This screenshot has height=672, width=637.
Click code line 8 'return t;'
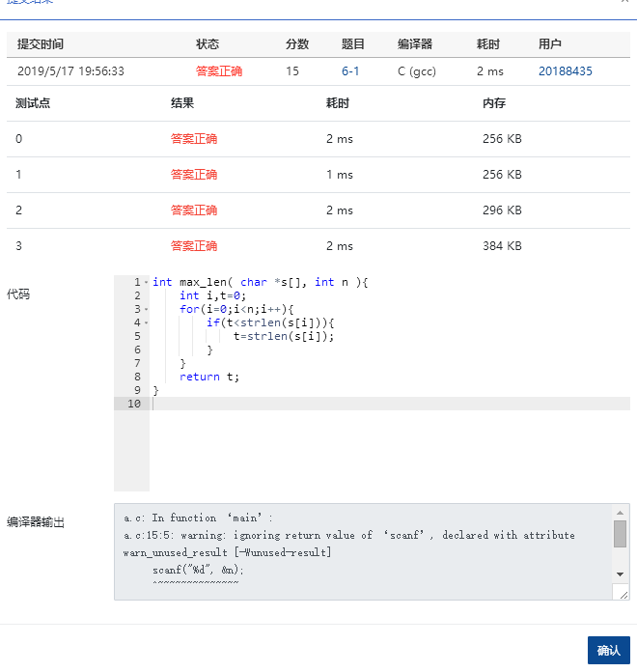click(209, 377)
